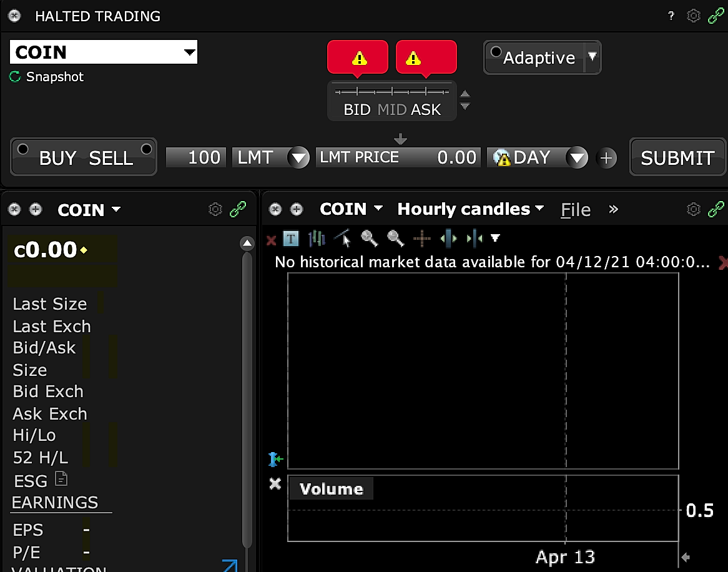Increase price with the up stepper arrow
The height and width of the screenshot is (572, 728).
465,94
